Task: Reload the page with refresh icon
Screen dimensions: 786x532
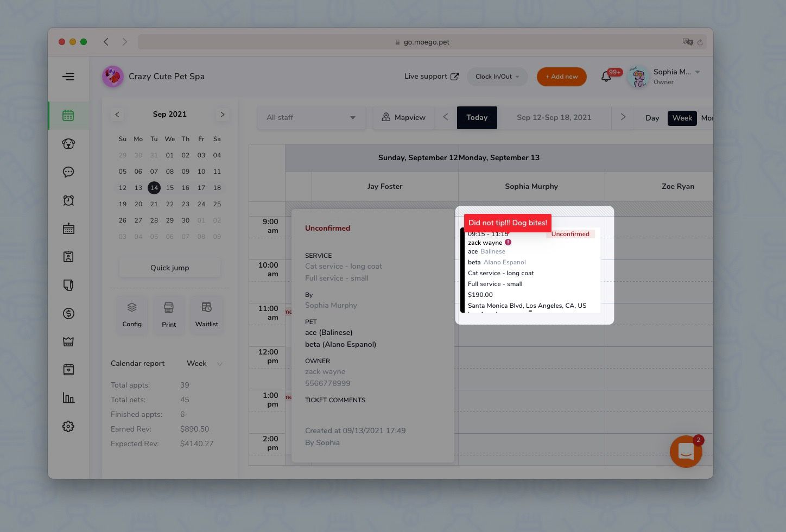Action: click(x=700, y=42)
